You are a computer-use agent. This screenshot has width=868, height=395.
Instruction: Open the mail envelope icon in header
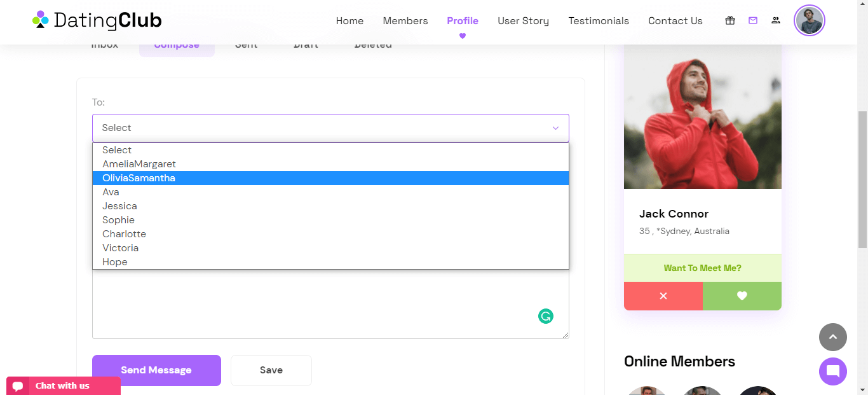[x=753, y=20]
